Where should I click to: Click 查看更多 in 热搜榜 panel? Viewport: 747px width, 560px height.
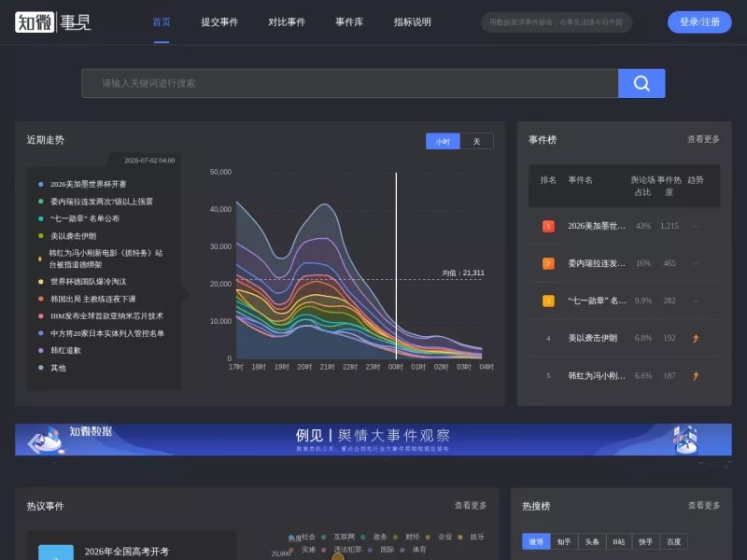pyautogui.click(x=704, y=505)
